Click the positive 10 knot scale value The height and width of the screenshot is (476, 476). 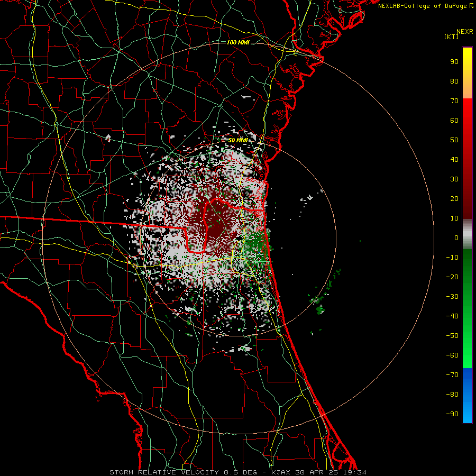click(454, 218)
